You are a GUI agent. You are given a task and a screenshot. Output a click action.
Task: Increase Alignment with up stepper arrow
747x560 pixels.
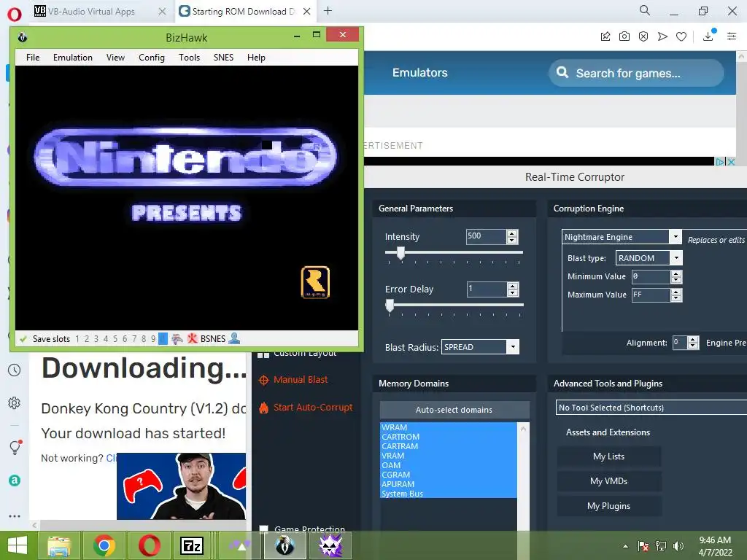click(x=693, y=340)
